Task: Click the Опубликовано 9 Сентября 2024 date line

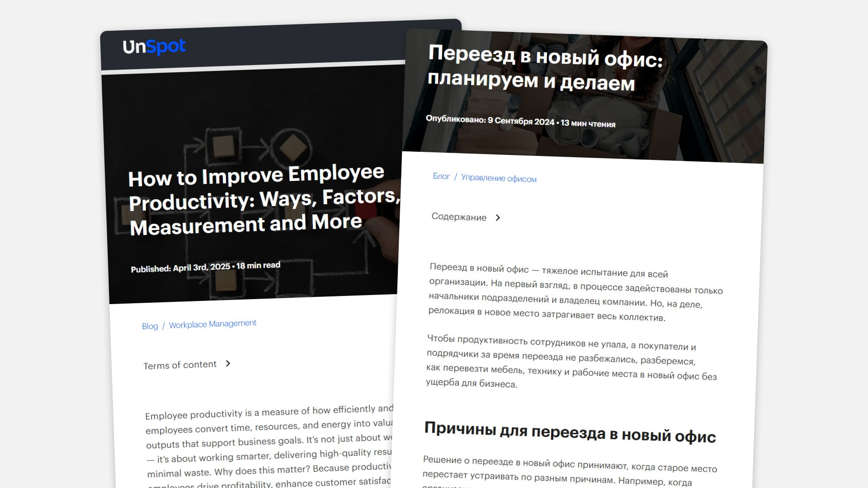Action: coord(520,122)
